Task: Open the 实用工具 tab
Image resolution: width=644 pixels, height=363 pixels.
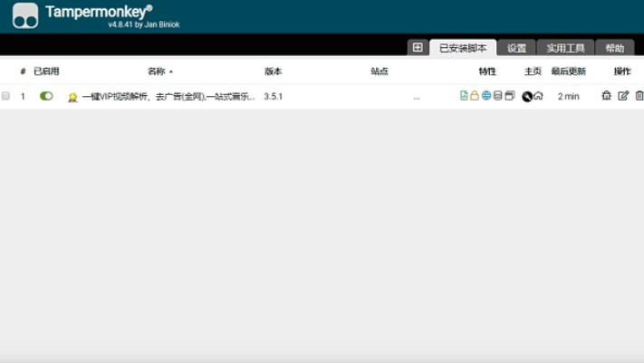Action: point(565,48)
